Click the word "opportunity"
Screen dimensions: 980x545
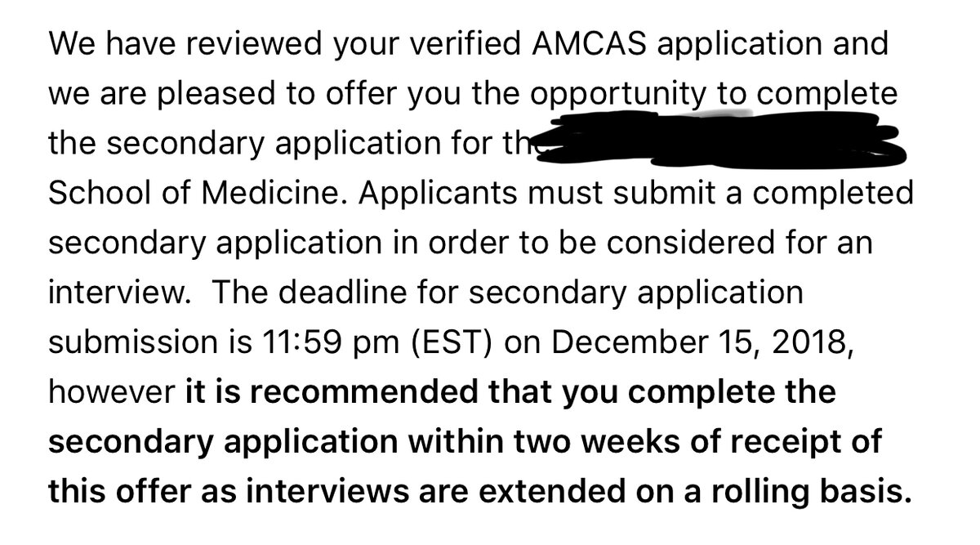[617, 95]
